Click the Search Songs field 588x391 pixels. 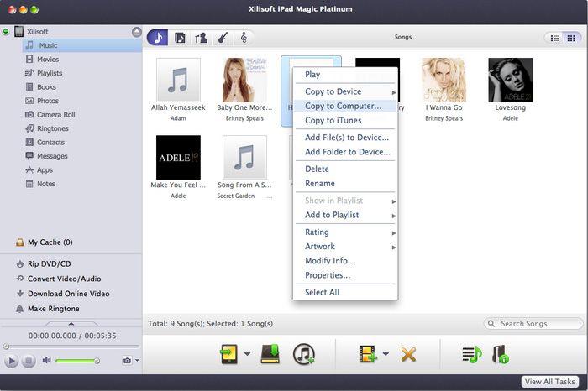533,324
